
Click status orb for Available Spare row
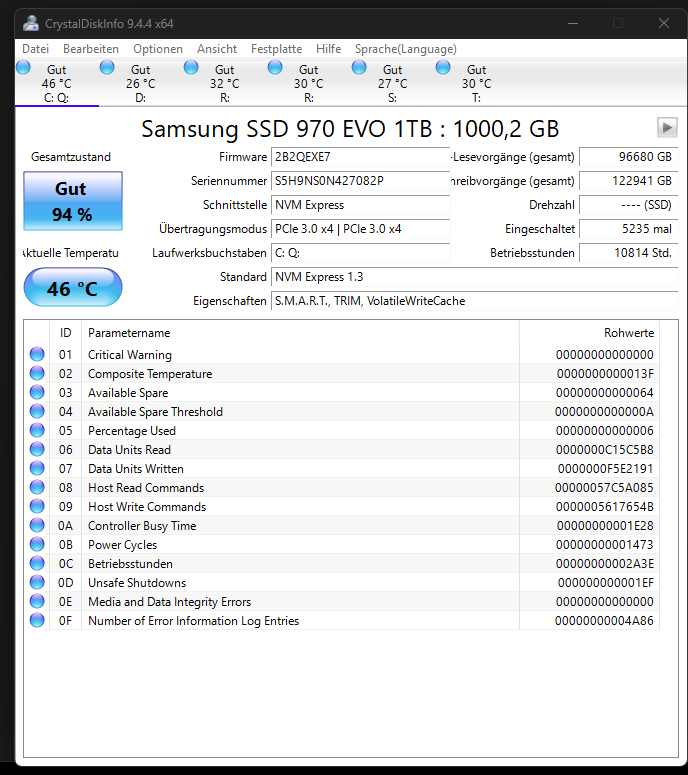(x=37, y=392)
